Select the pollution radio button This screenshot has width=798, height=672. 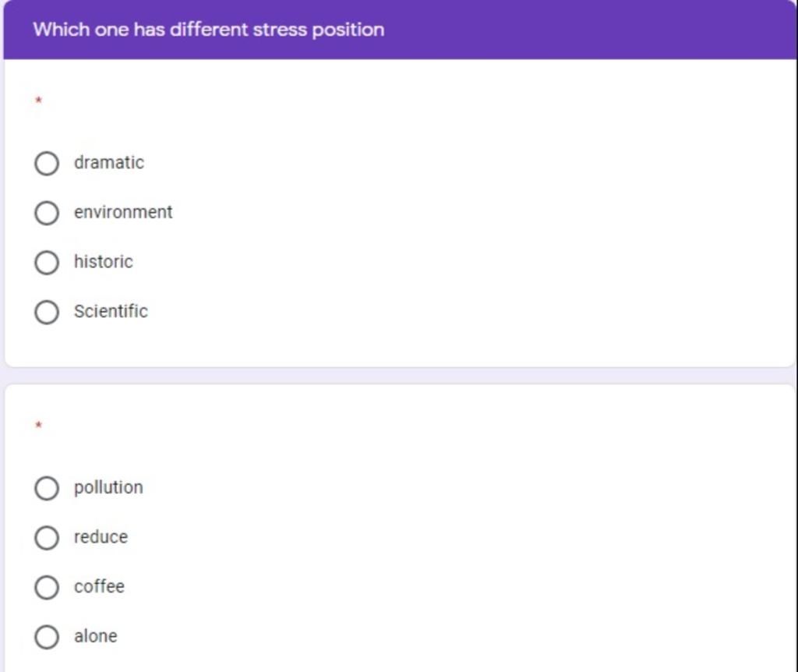(x=47, y=488)
